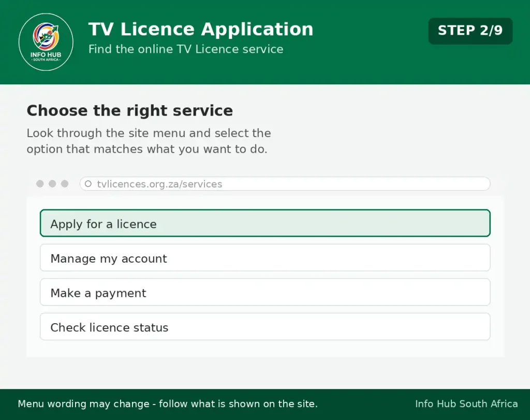Select the Apply for a licence option
The height and width of the screenshot is (420, 530).
265,223
